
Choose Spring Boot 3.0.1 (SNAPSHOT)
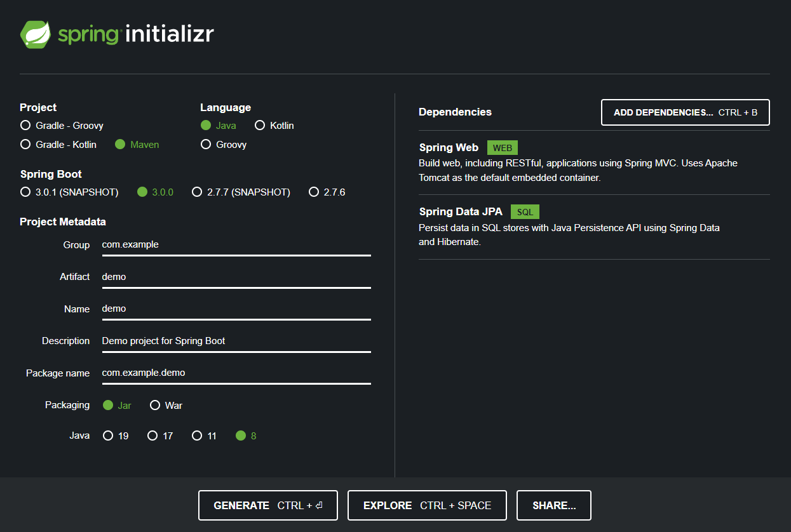(x=69, y=192)
